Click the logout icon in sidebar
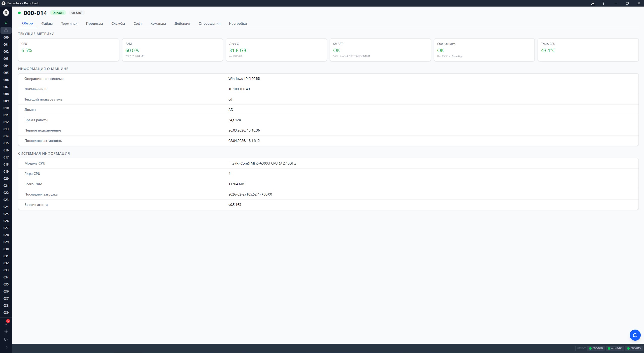The width and height of the screenshot is (644, 353). (6, 339)
